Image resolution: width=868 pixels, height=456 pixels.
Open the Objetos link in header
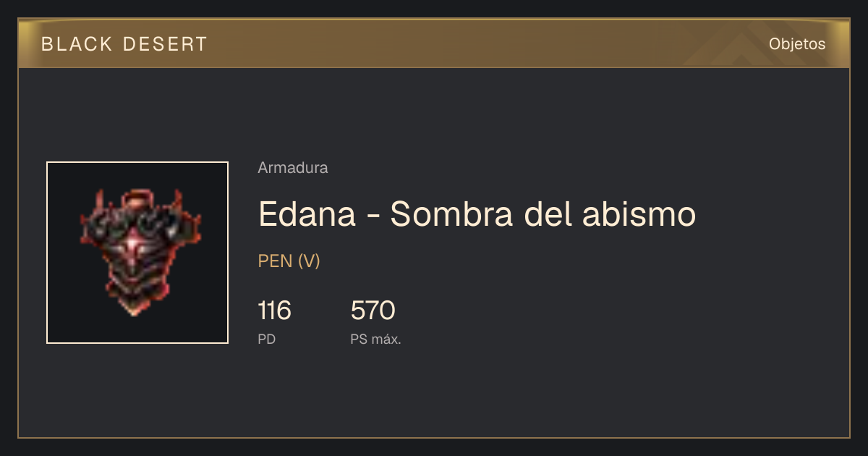point(797,43)
